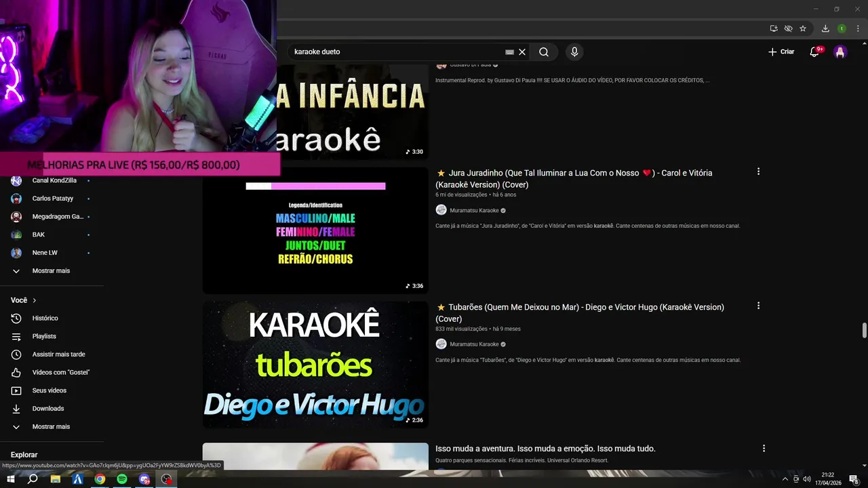Start voice search with the microphone icon
The height and width of the screenshot is (488, 868).
[574, 52]
